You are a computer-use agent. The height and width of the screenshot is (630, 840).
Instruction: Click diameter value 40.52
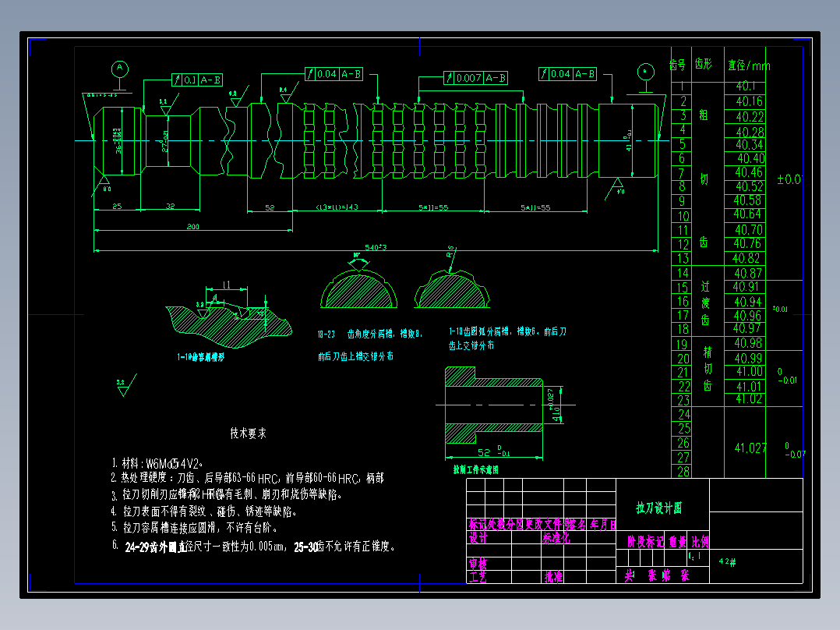click(x=749, y=186)
